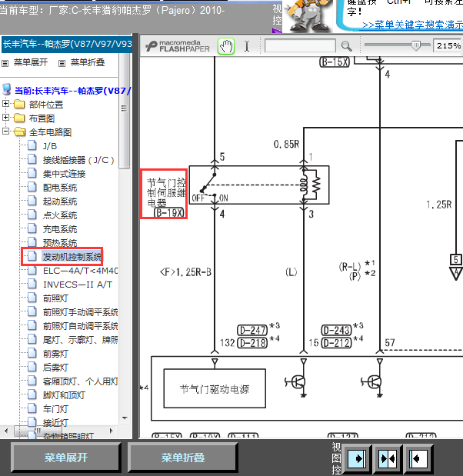This screenshot has width=463, height=476.
Task: Click the large 菜单展开 button at bottom
Action: point(66,458)
